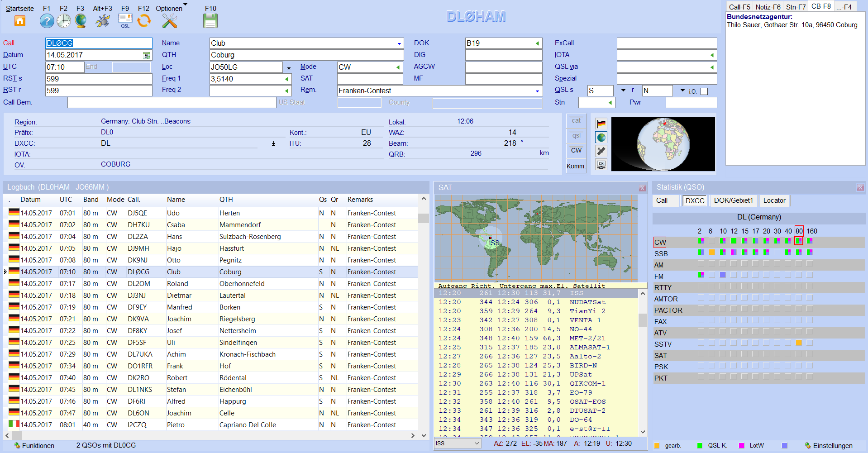868x453 pixels.
Task: Open Optionen tools icon
Action: tap(169, 21)
